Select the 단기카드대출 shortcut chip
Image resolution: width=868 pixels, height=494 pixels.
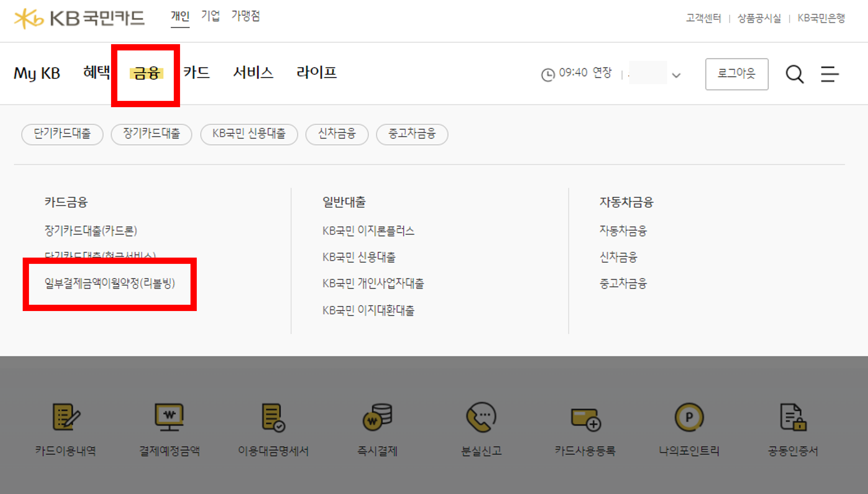tap(62, 134)
